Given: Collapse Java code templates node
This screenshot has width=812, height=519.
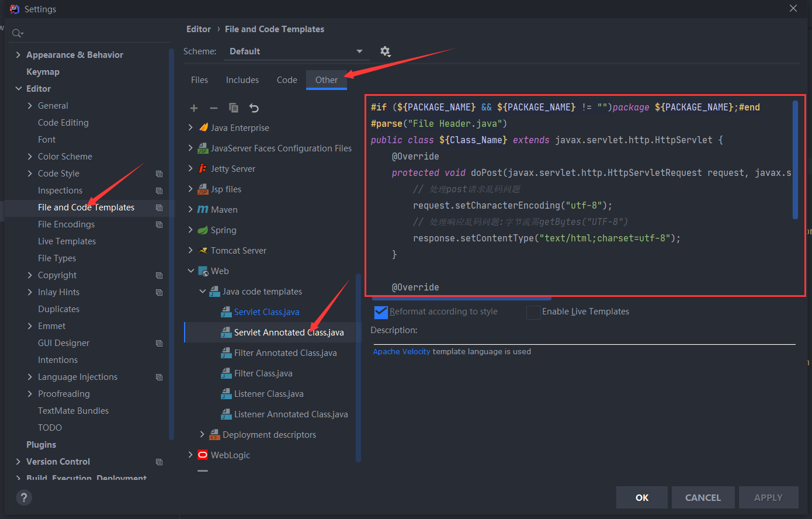Looking at the screenshot, I should point(202,292).
